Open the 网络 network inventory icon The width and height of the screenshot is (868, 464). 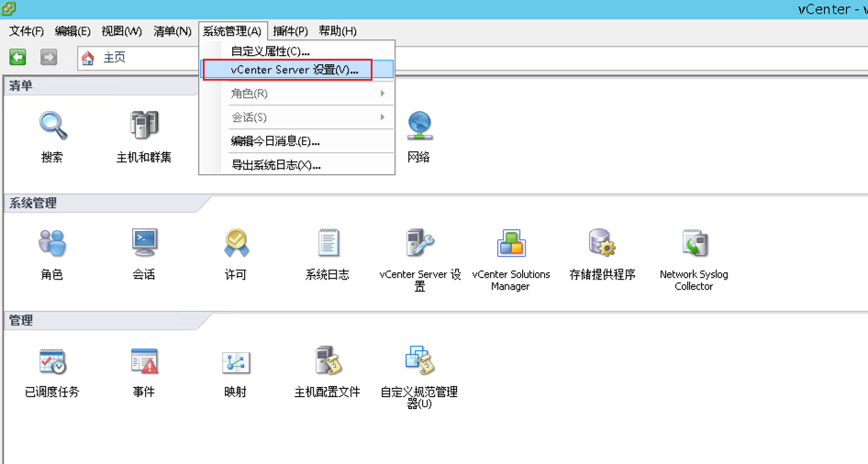(419, 126)
